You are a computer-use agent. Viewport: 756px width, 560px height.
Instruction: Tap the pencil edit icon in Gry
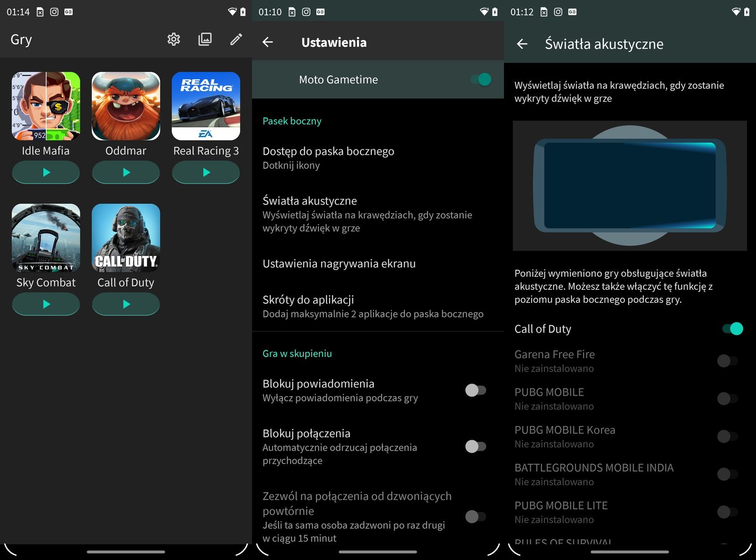click(x=236, y=39)
